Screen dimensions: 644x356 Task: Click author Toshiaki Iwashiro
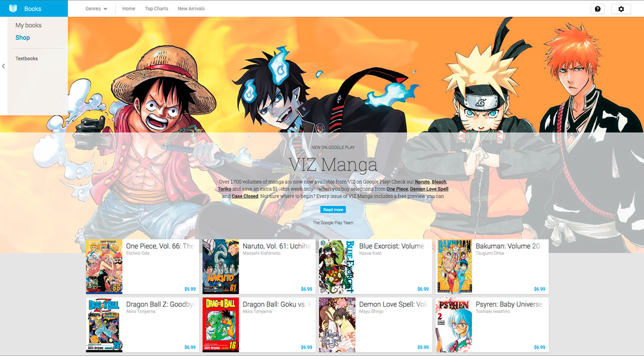coord(493,311)
